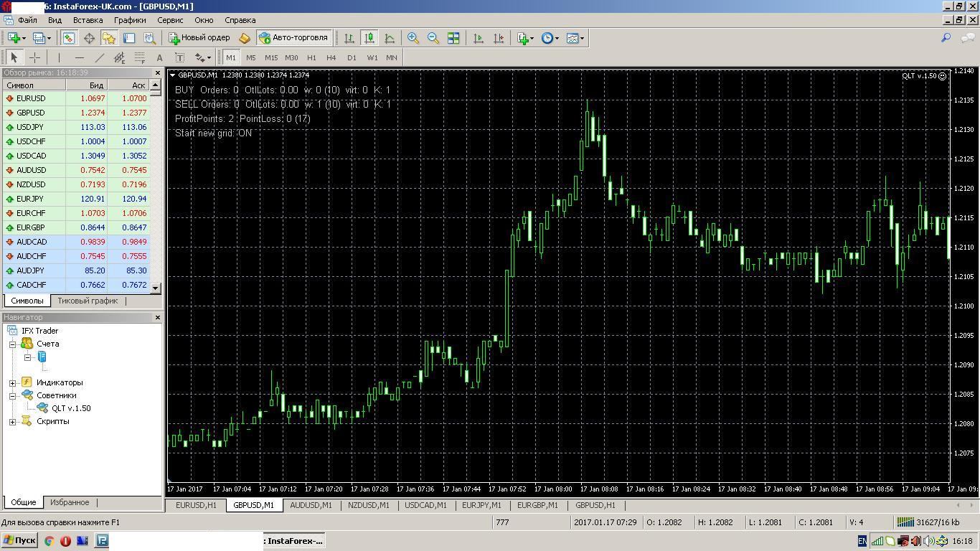Image resolution: width=980 pixels, height=551 pixels.
Task: Toggle the Terminal window icon
Action: pyautogui.click(x=129, y=38)
